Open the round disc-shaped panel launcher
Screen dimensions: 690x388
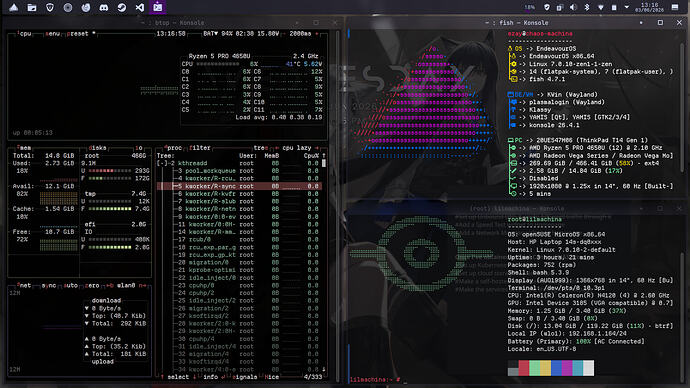click(x=68, y=7)
